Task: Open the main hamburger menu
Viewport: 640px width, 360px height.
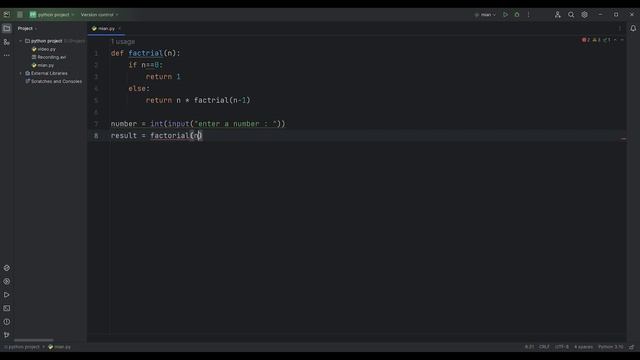Action: (x=20, y=14)
